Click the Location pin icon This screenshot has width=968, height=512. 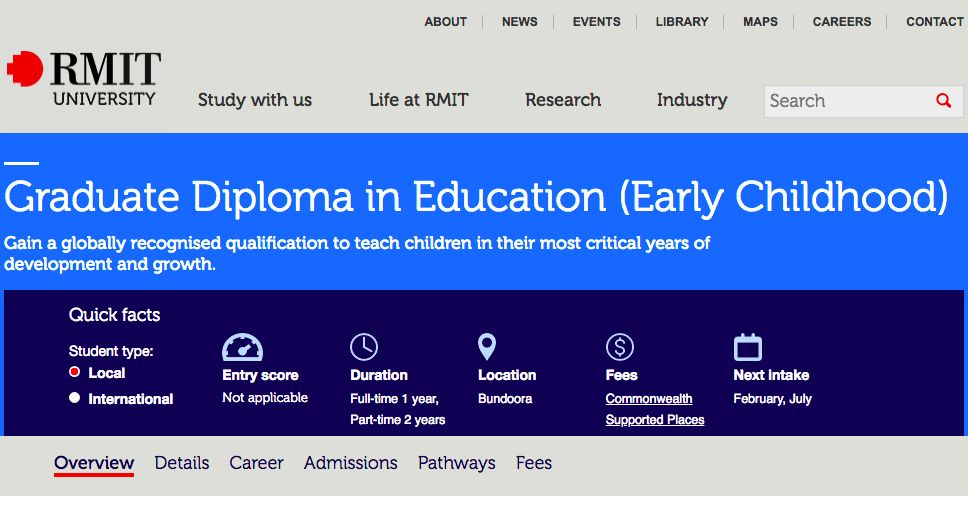click(x=487, y=347)
